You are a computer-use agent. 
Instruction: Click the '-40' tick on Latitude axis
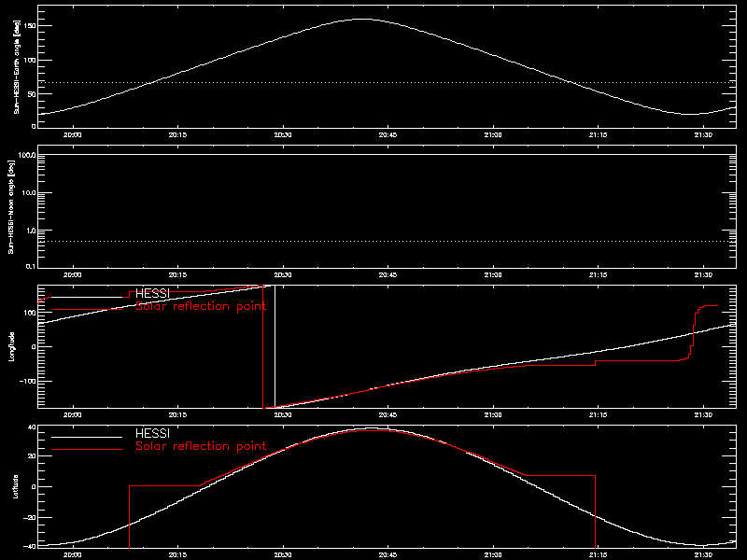[x=30, y=546]
